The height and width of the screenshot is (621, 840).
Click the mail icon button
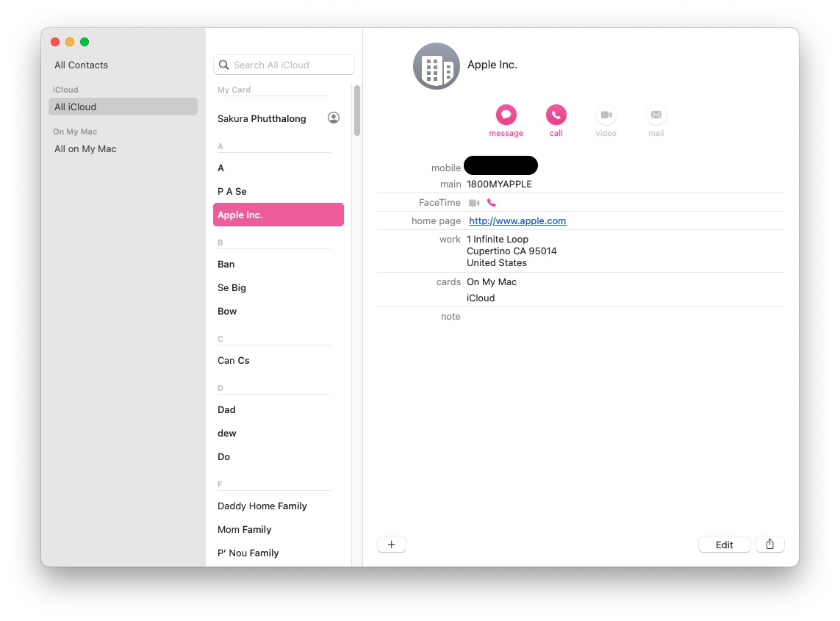656,115
